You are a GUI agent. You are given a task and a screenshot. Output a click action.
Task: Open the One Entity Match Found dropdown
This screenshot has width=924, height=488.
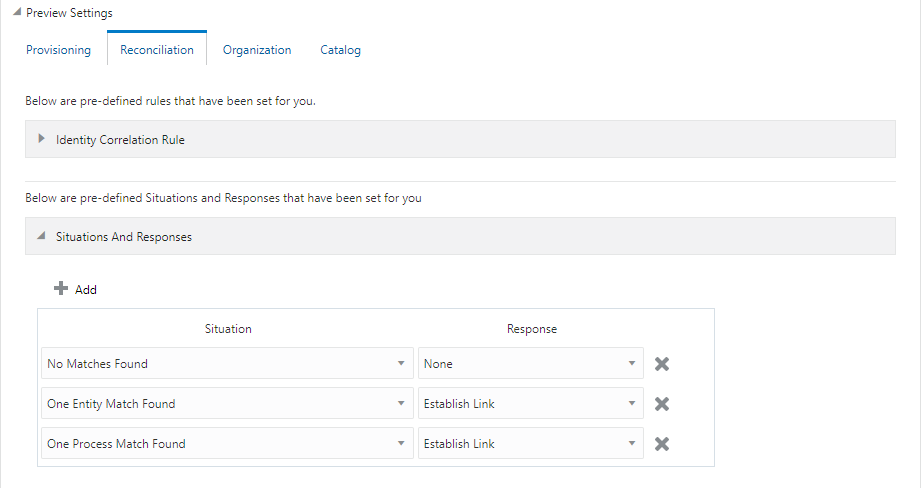(x=401, y=404)
